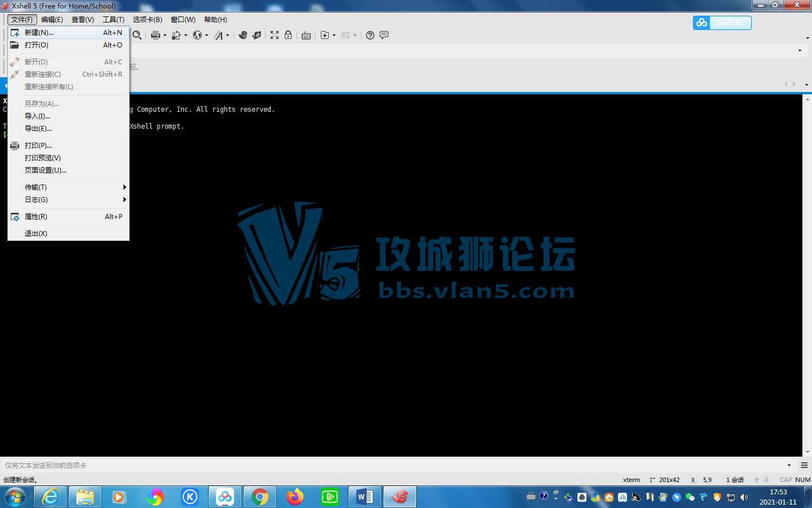The width and height of the screenshot is (812, 508).
Task: Click the volume speaker tray icon
Action: [744, 497]
